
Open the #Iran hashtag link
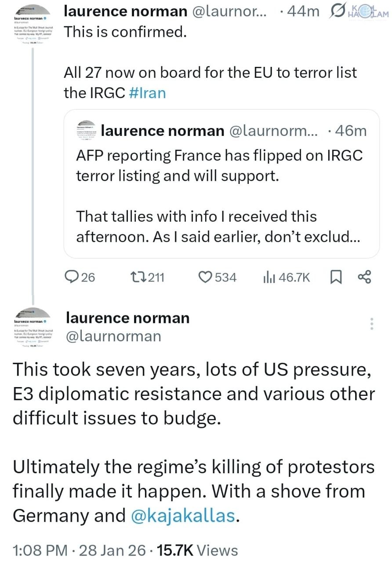pos(148,93)
